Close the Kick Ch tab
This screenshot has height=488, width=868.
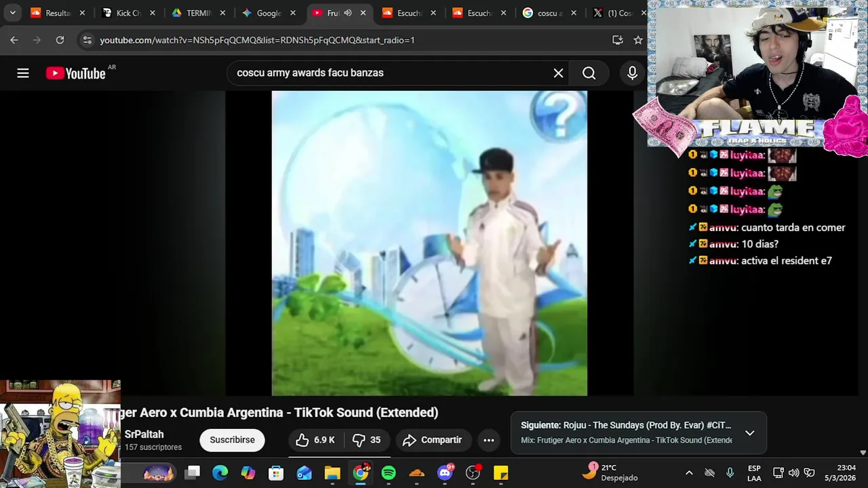153,13
